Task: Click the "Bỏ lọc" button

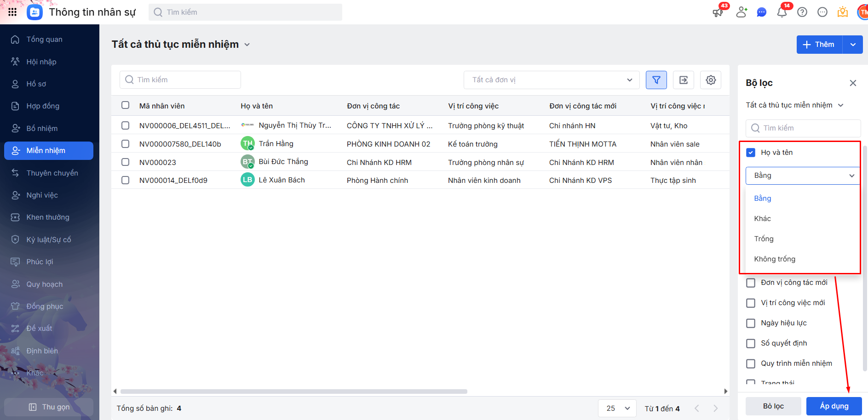Action: [x=773, y=406]
